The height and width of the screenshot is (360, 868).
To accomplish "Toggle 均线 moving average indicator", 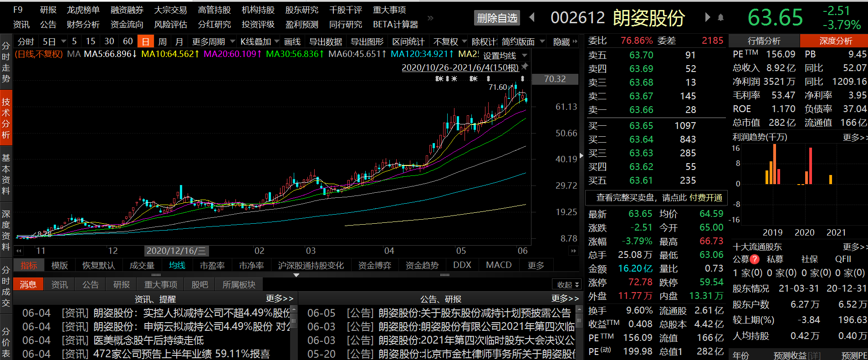I will (177, 265).
